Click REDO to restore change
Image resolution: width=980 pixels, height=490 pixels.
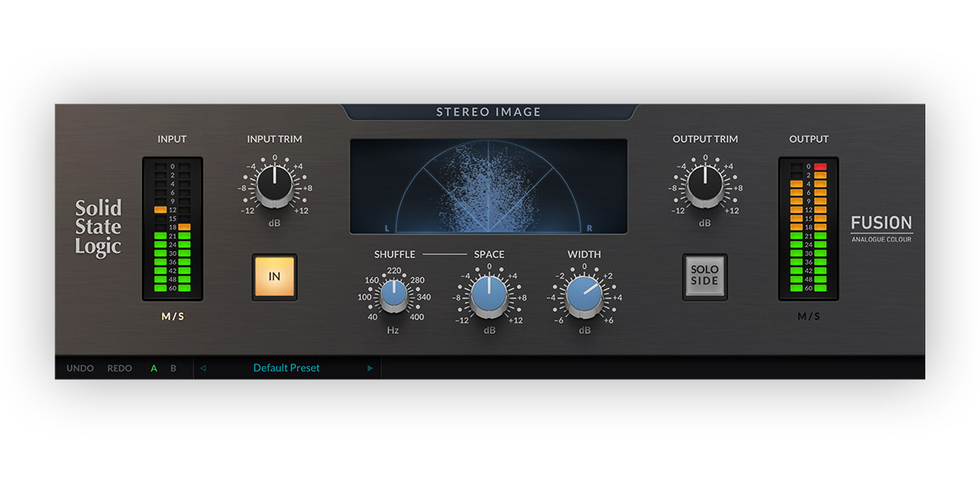119,368
